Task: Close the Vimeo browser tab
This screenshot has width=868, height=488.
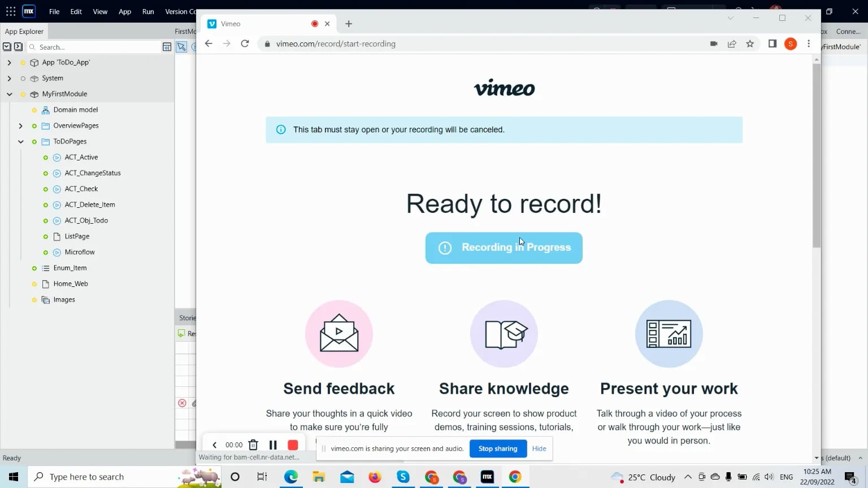Action: coord(327,24)
